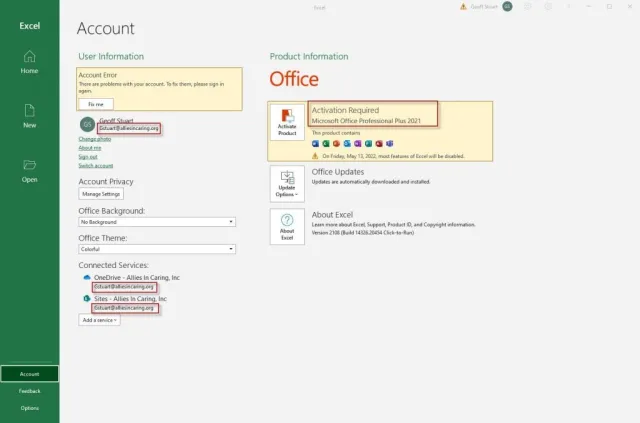Click the Excel icon in product list
The height and width of the screenshot is (423, 640).
point(326,143)
